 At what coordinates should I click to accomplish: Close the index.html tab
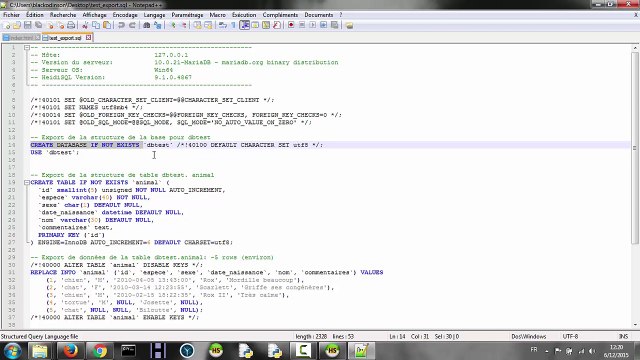(37, 38)
